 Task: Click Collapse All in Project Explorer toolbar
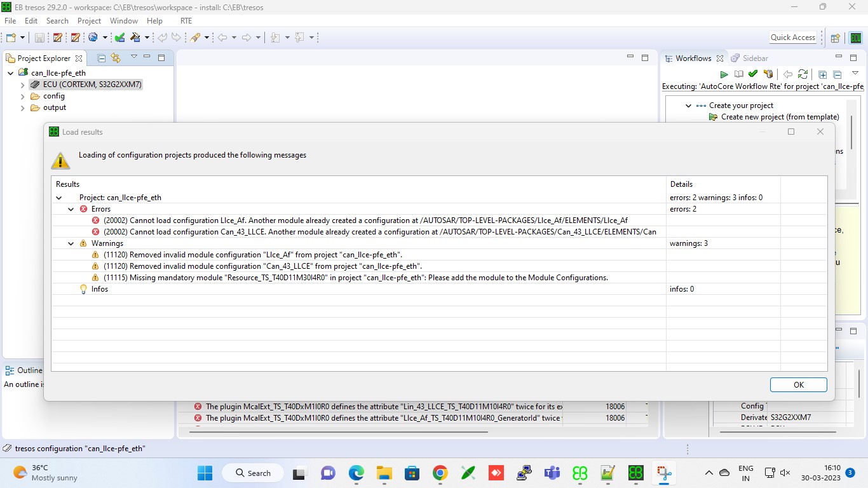pos(100,58)
